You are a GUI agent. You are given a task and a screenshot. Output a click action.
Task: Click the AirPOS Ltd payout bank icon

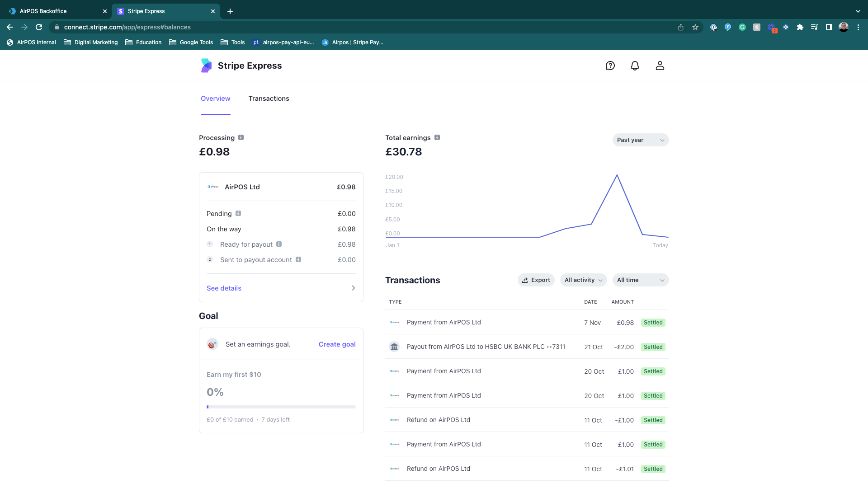point(393,347)
